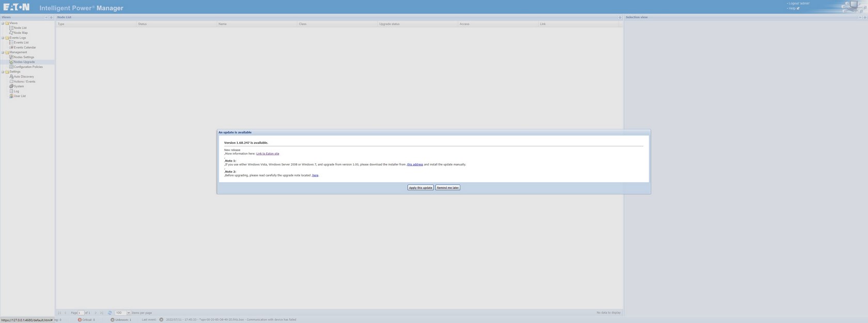Screen dimensions: 868x323
Task: Go to the next page of the node list
Action: coord(96,313)
